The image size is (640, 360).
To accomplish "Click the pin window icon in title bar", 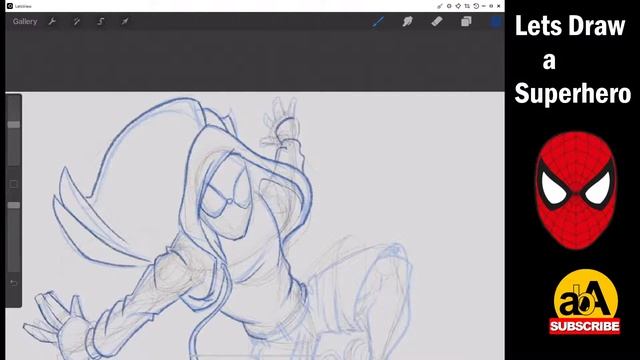I will pyautogui.click(x=458, y=6).
